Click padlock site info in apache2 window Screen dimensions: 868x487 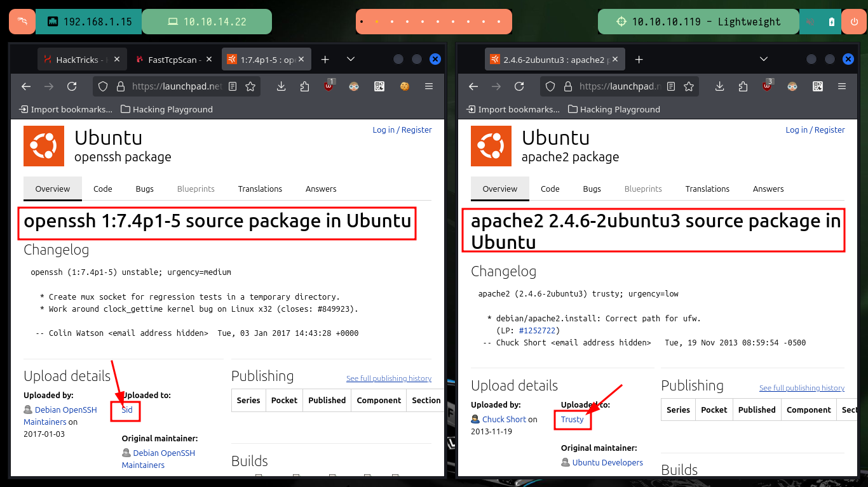point(567,86)
